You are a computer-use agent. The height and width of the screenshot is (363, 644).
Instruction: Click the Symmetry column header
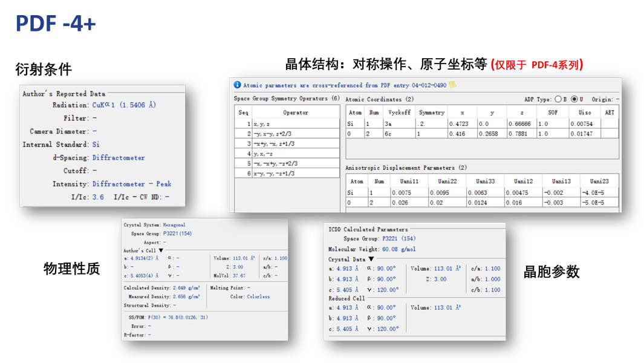[431, 113]
